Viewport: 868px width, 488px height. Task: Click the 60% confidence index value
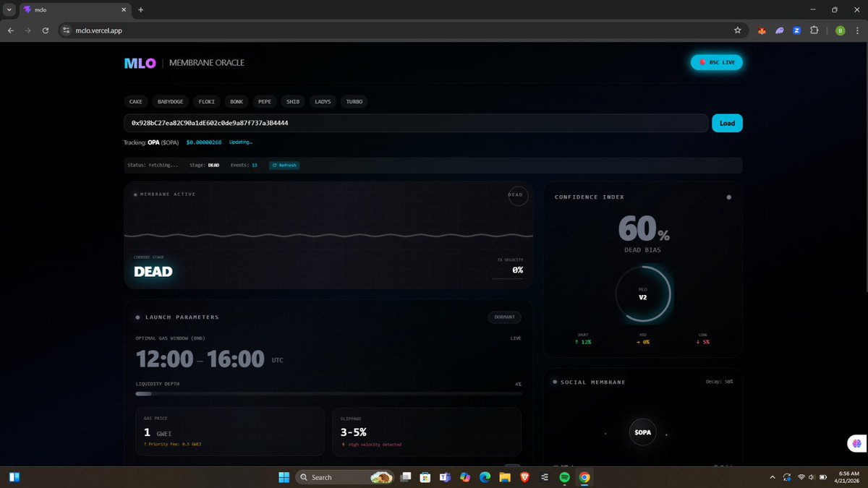coord(644,229)
